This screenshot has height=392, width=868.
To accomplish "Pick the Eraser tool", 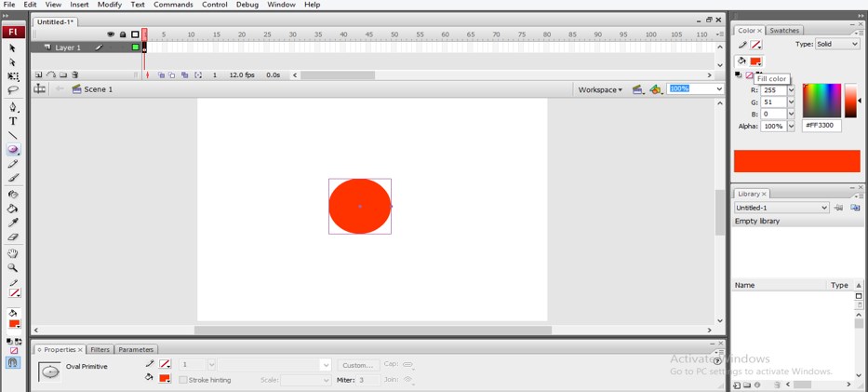I will click(x=13, y=237).
